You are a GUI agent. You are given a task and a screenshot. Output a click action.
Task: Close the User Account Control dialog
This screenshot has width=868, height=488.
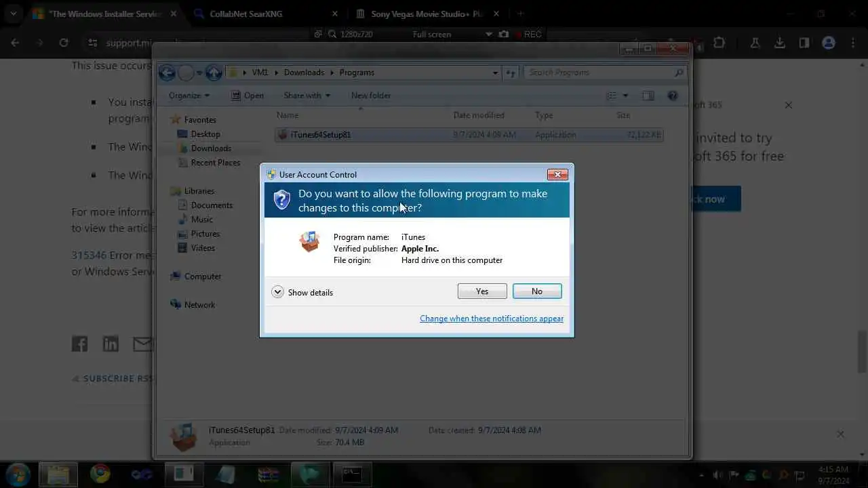click(557, 174)
